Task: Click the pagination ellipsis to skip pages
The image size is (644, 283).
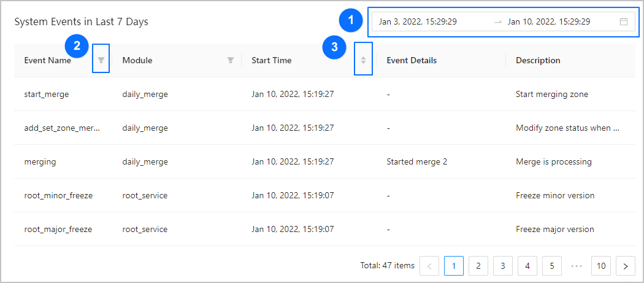Action: tap(576, 266)
